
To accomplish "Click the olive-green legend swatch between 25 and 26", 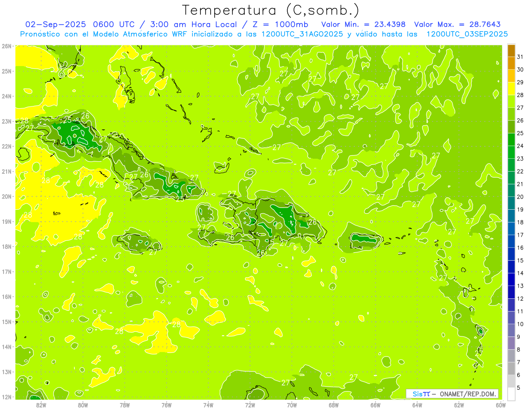I will coord(511,127).
